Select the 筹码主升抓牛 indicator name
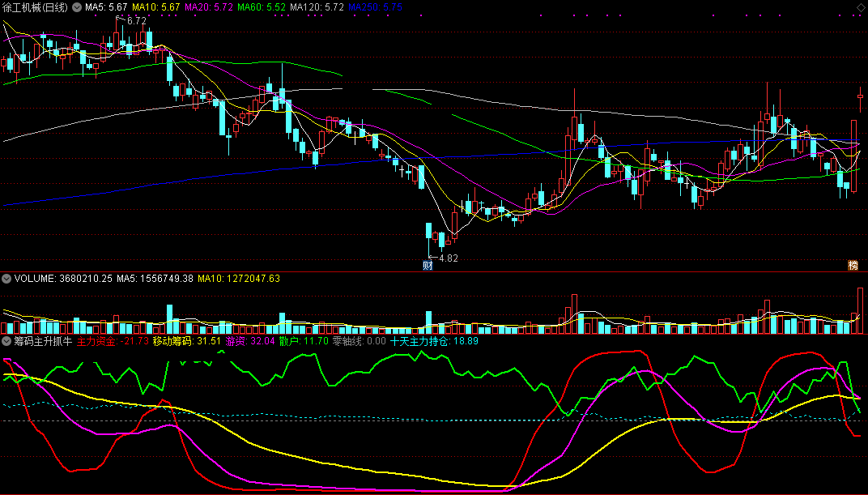Viewport: 868px width, 495px height. tap(43, 341)
